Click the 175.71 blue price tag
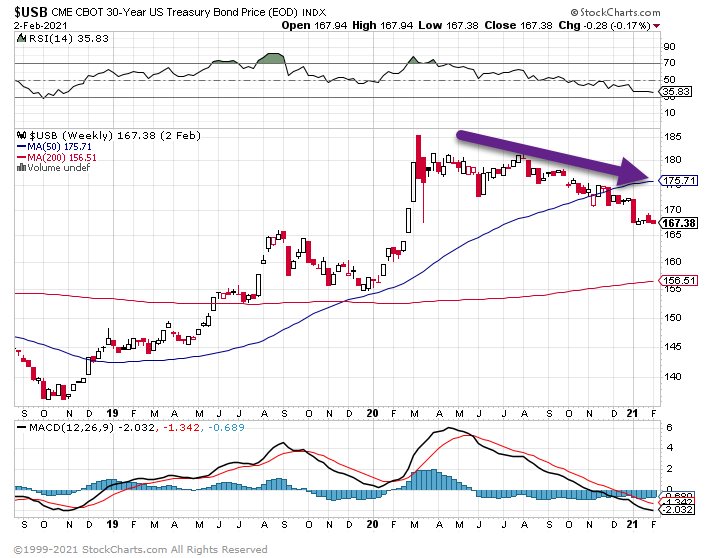This screenshot has width=720, height=558. coord(679,180)
